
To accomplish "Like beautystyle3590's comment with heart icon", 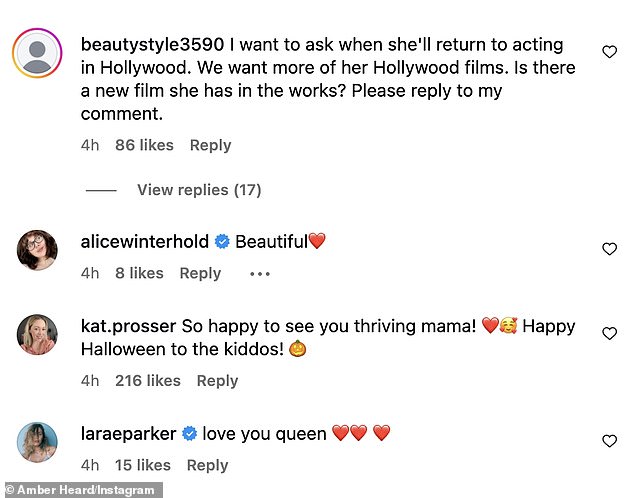I will click(609, 51).
